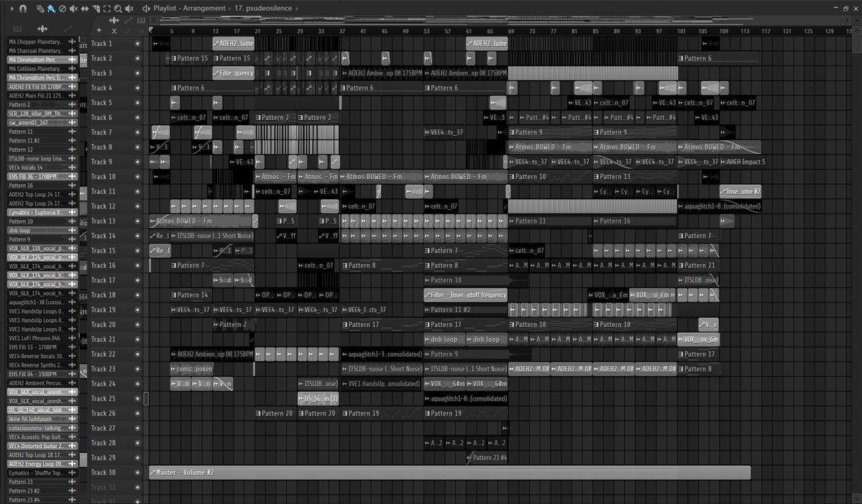The height and width of the screenshot is (504, 862).
Task: Mute Track 14 with its dot
Action: click(x=137, y=236)
